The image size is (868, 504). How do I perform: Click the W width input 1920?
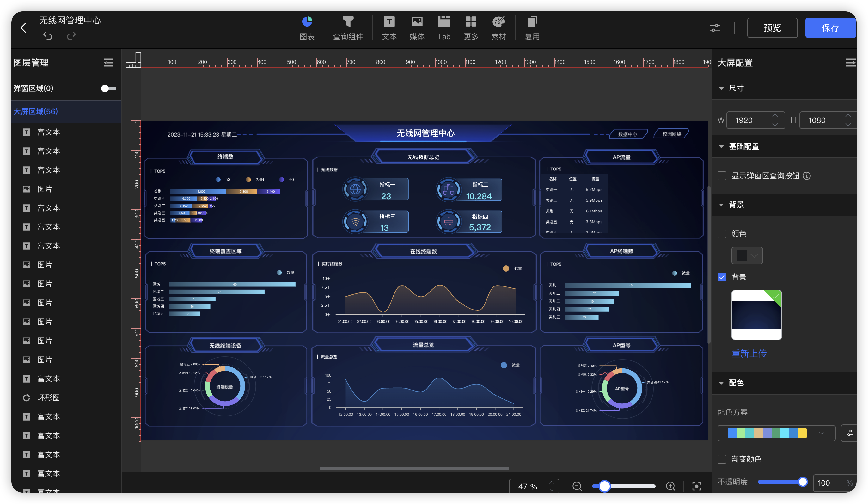pos(745,120)
